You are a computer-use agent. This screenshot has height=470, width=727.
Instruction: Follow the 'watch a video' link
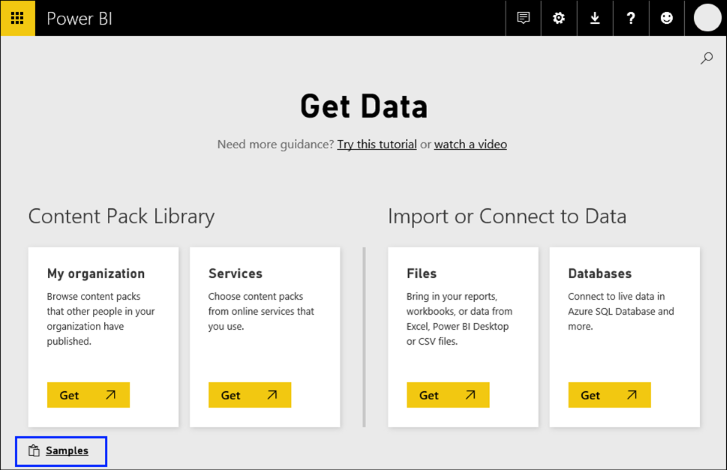470,144
